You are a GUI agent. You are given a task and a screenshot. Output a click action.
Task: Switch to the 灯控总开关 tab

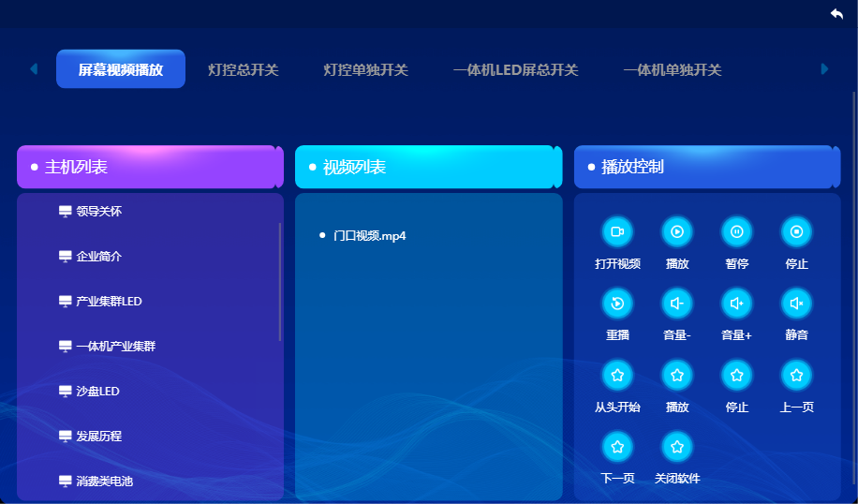tap(244, 70)
